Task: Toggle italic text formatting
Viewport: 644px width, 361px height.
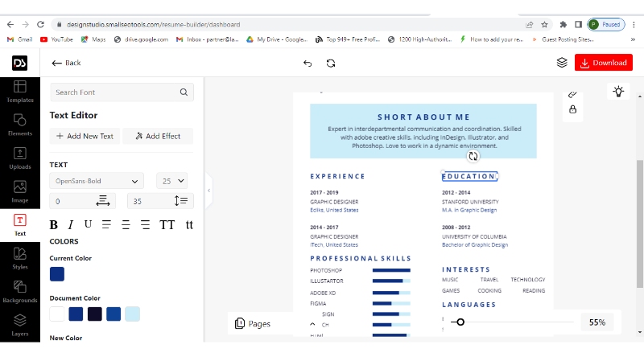Action: pos(71,225)
